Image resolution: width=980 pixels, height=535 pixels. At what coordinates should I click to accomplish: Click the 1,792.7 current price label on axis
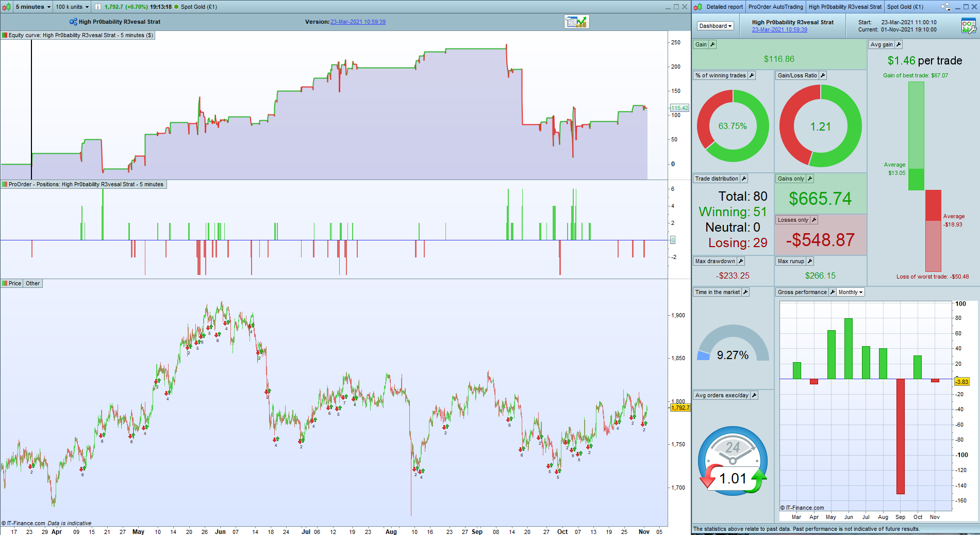[680, 408]
